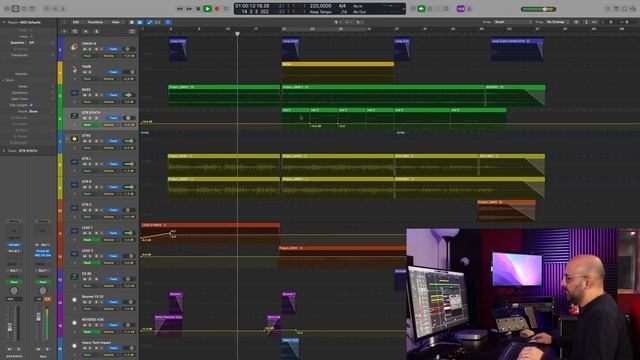This screenshot has height=360, width=640.
Task: Open the Library from the control bar
Action: point(7,9)
